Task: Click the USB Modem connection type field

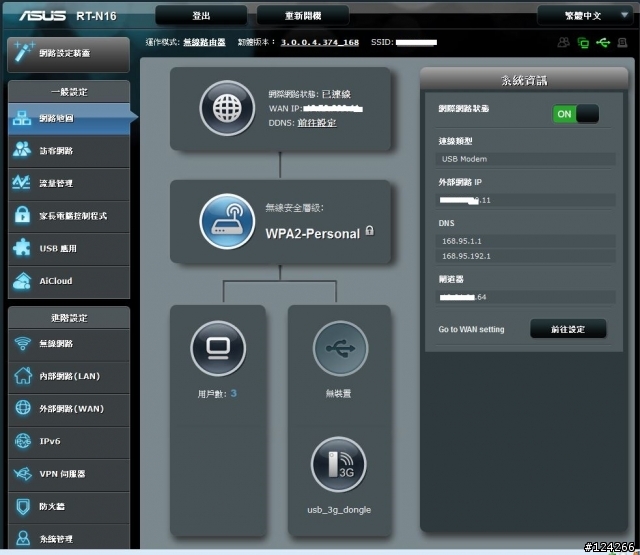Action: click(525, 159)
